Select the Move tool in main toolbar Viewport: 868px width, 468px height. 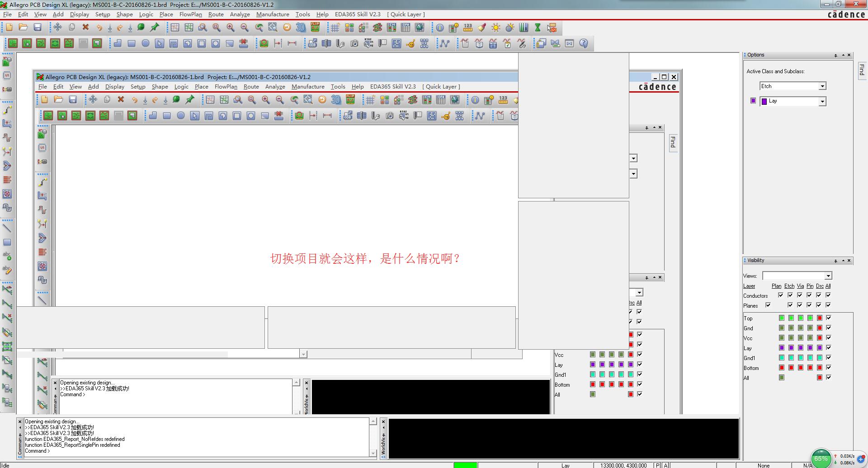click(57, 28)
